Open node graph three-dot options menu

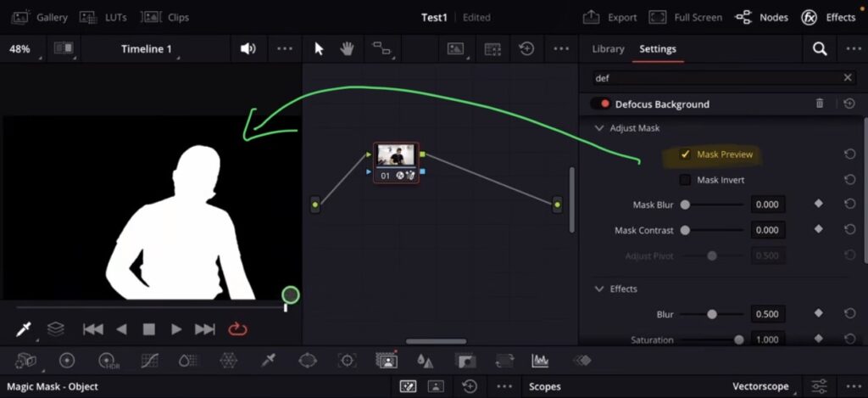click(x=561, y=48)
